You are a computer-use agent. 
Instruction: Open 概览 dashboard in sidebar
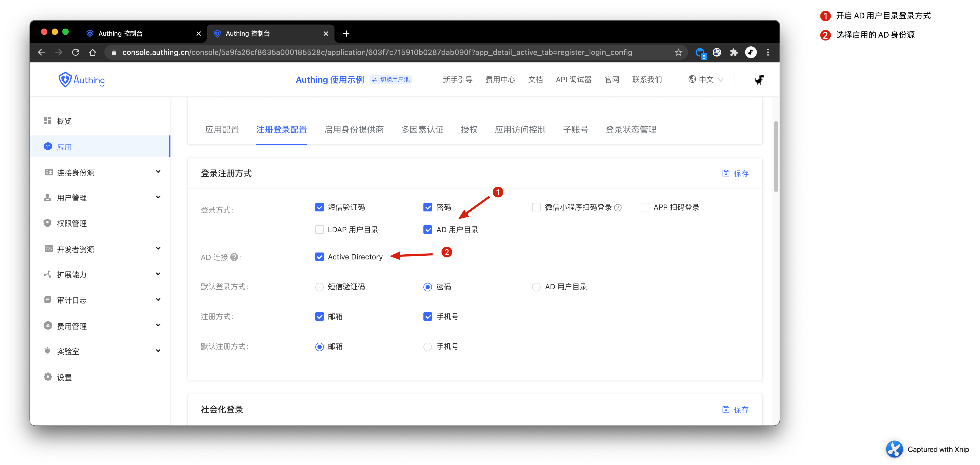pos(64,121)
